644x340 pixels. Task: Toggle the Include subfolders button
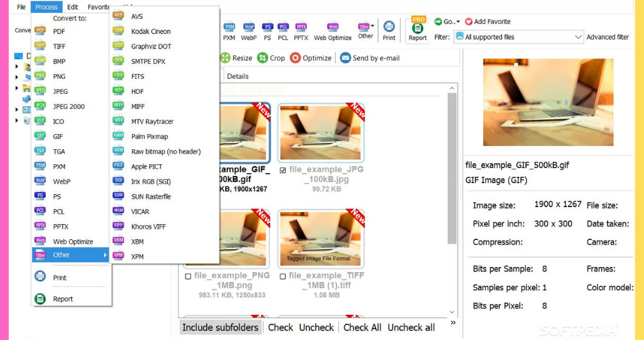221,327
